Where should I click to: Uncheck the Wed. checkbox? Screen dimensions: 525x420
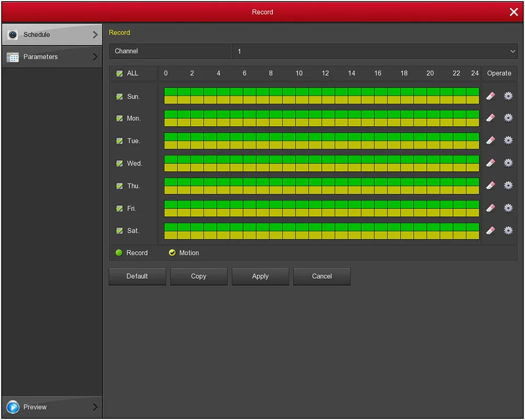(x=119, y=163)
